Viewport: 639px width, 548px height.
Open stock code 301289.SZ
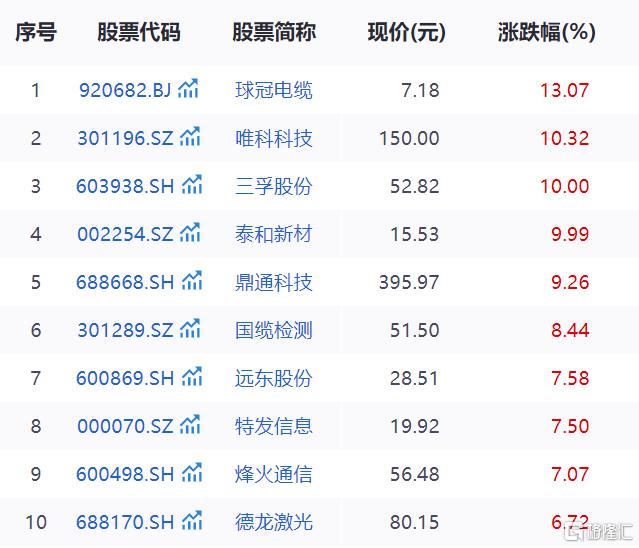click(x=126, y=330)
